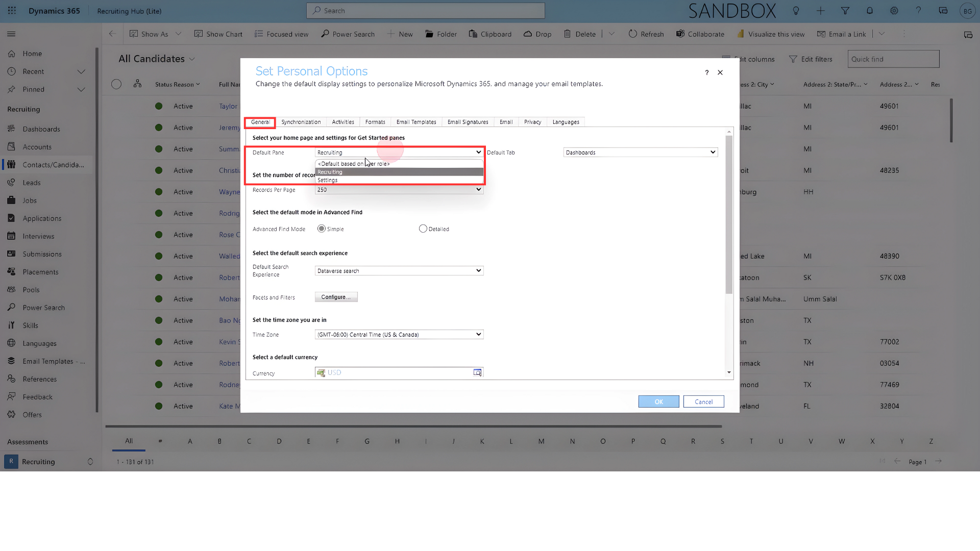
Task: Select the Detailed advanced find mode radio
Action: pos(423,229)
